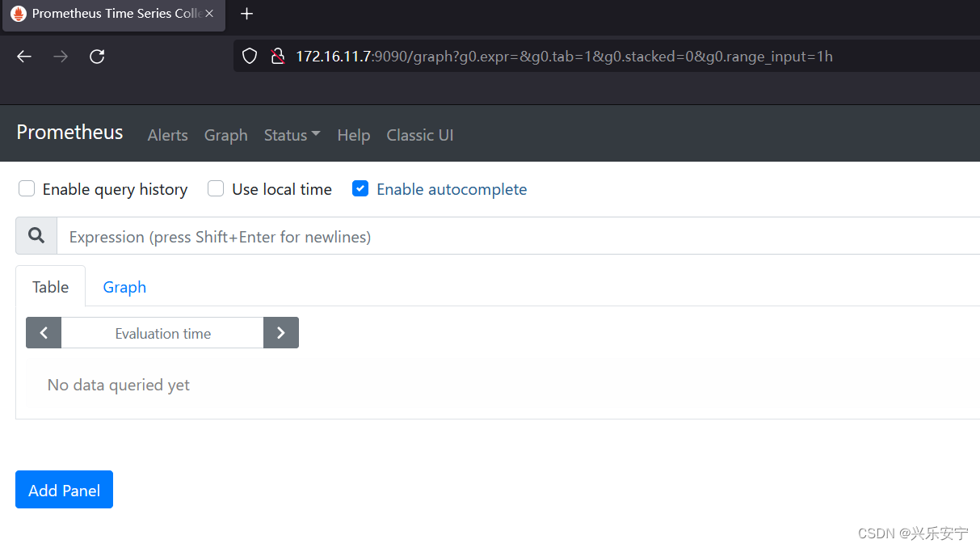Image resolution: width=980 pixels, height=548 pixels.
Task: Click the browser forward arrow
Action: (x=61, y=57)
